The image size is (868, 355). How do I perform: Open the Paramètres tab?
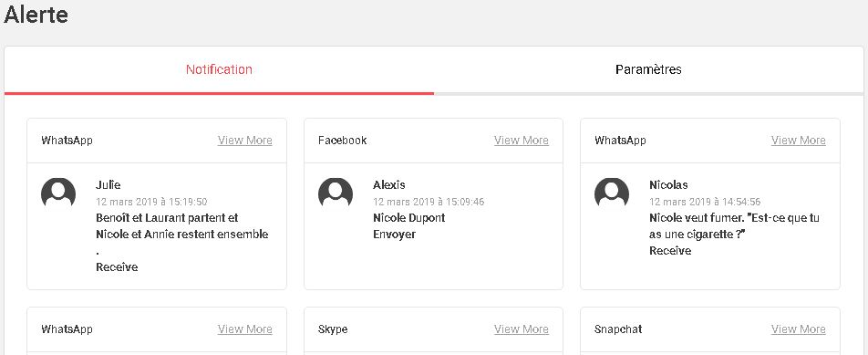tap(649, 69)
